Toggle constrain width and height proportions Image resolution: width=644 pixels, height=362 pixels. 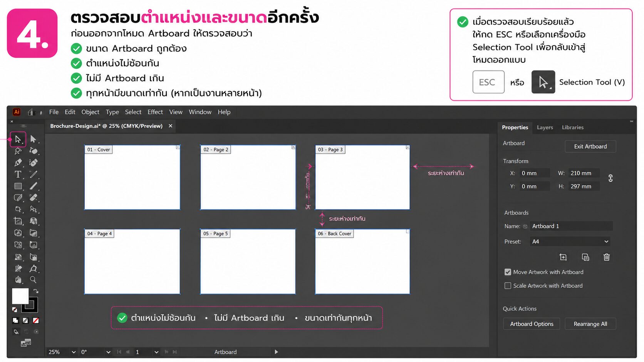(x=610, y=178)
